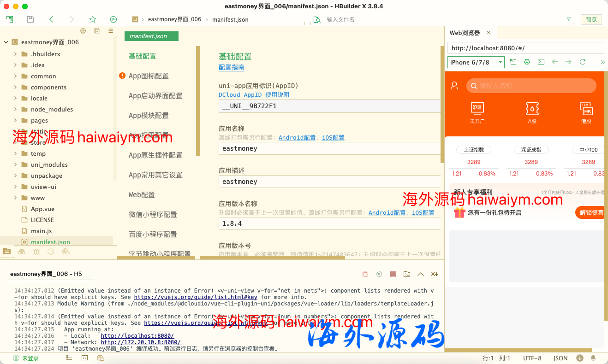Open browser settings gear icon
The height and width of the screenshot is (364, 608).
(x=527, y=62)
